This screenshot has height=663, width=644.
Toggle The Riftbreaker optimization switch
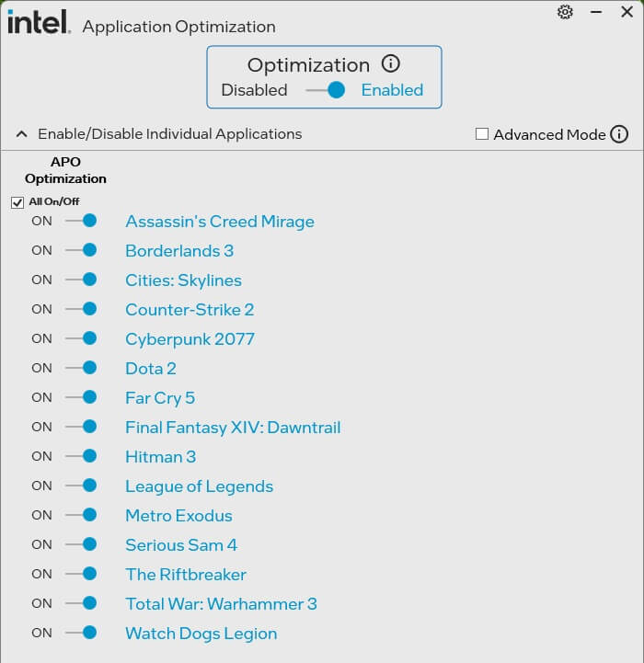(81, 574)
